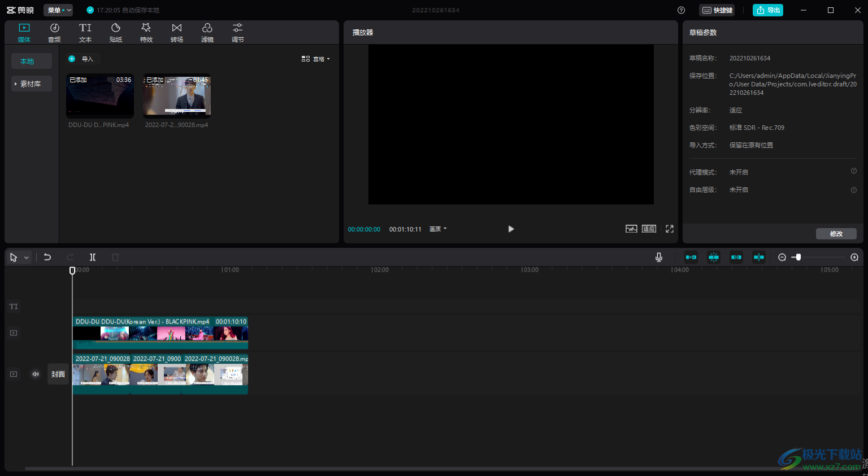This screenshot has height=476, width=868.
Task: Adjust the timeline zoom slider handle
Action: point(798,257)
